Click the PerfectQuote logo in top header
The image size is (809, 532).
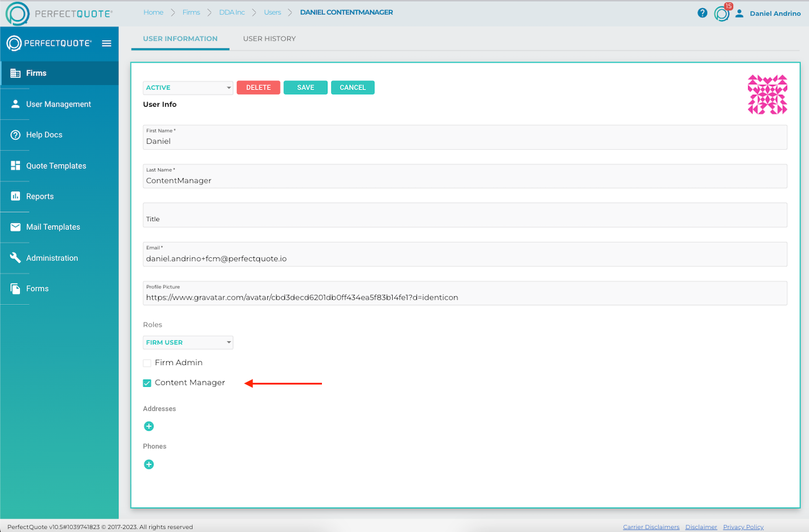pyautogui.click(x=58, y=14)
